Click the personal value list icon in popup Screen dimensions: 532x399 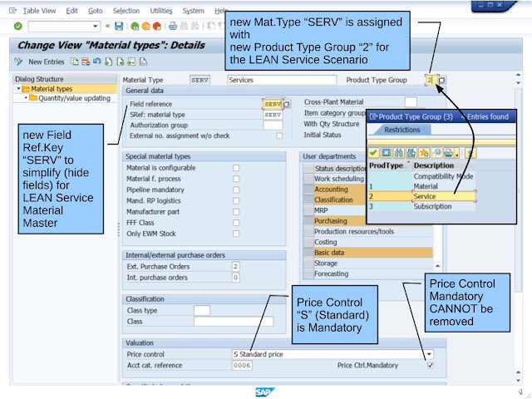point(436,153)
